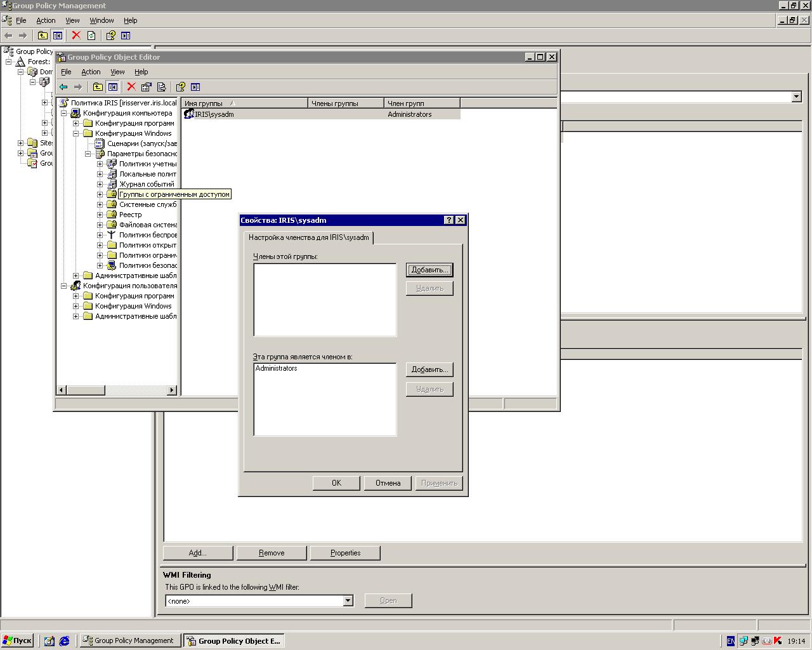Click the Kaspersky tray icon
The width and height of the screenshot is (812, 650).
778,641
